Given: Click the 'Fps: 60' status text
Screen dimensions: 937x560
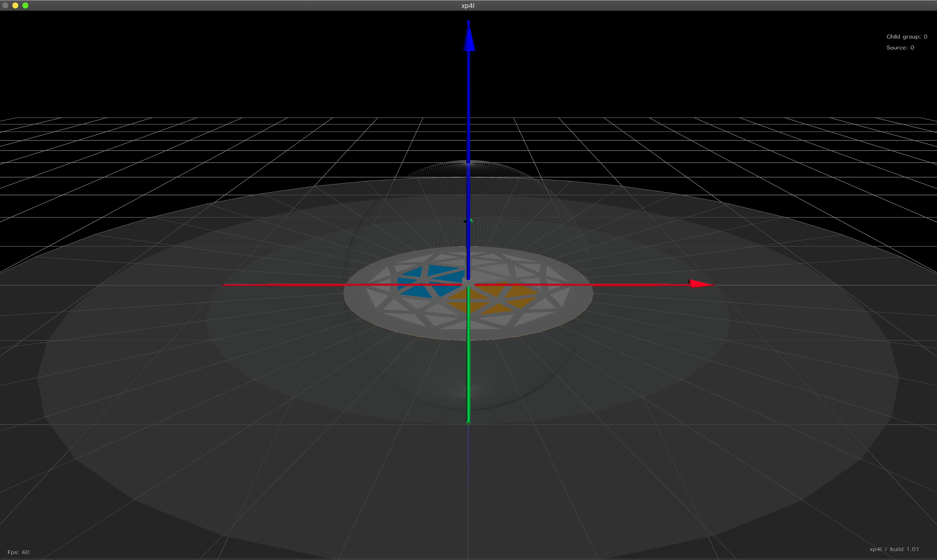Looking at the screenshot, I should (19, 552).
